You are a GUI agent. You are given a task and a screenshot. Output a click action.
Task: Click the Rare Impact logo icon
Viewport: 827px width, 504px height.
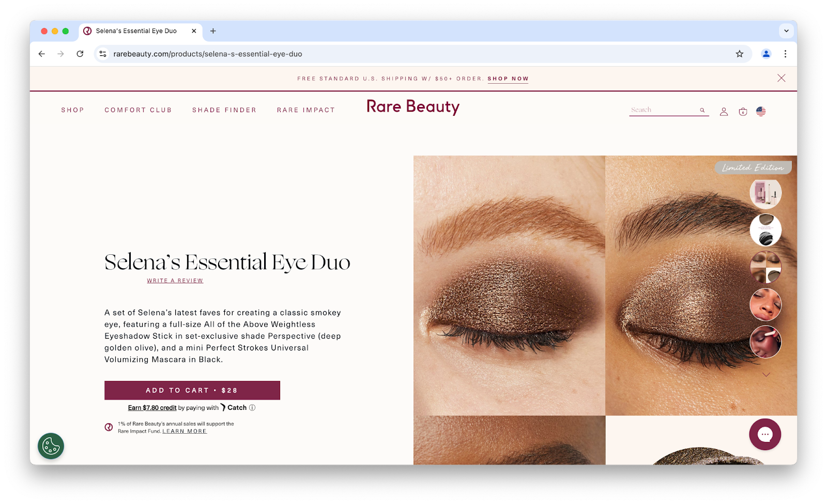coord(109,427)
